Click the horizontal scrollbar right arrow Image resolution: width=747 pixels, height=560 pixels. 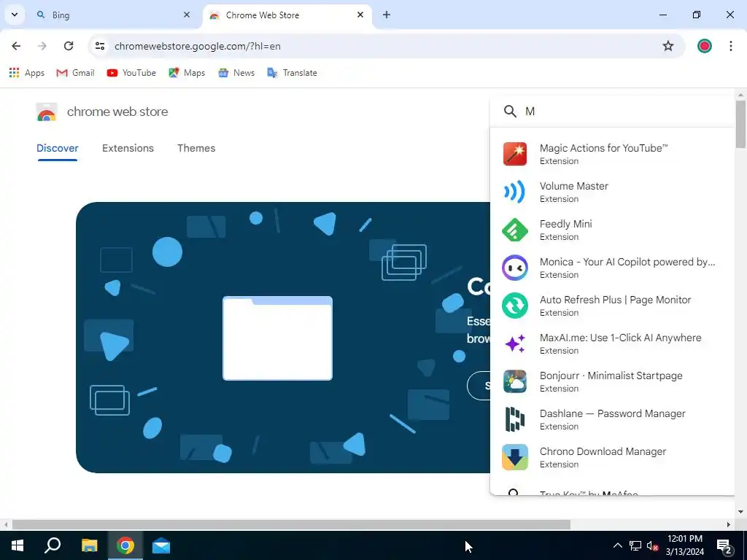click(x=729, y=524)
